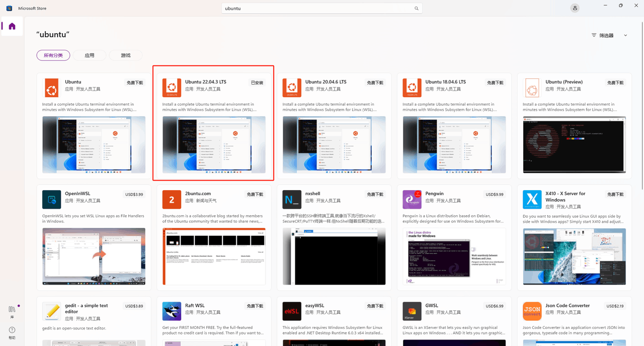Open the 2buntu.com title link
The width and height of the screenshot is (644, 346).
[x=198, y=194]
